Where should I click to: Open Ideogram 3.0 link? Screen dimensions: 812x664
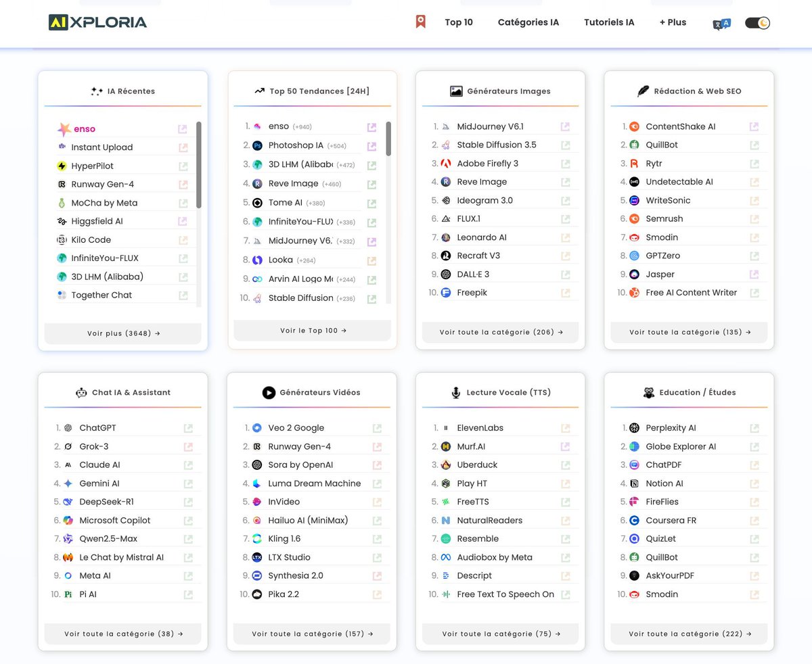pos(484,200)
